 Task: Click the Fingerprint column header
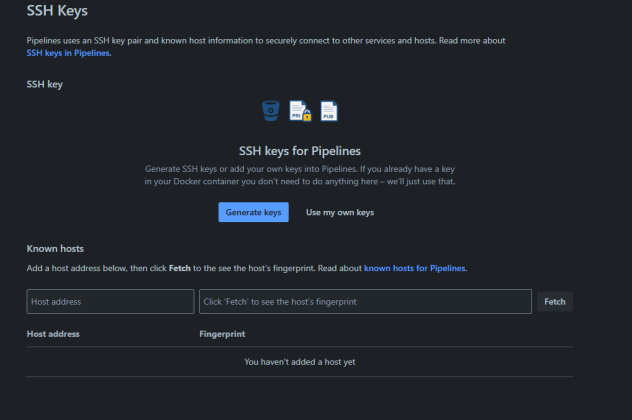tap(222, 334)
